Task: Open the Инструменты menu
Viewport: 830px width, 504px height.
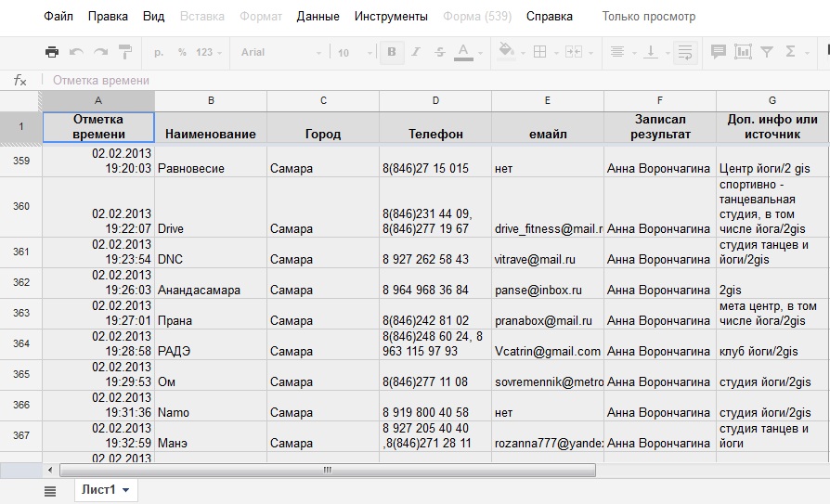Action: [391, 17]
